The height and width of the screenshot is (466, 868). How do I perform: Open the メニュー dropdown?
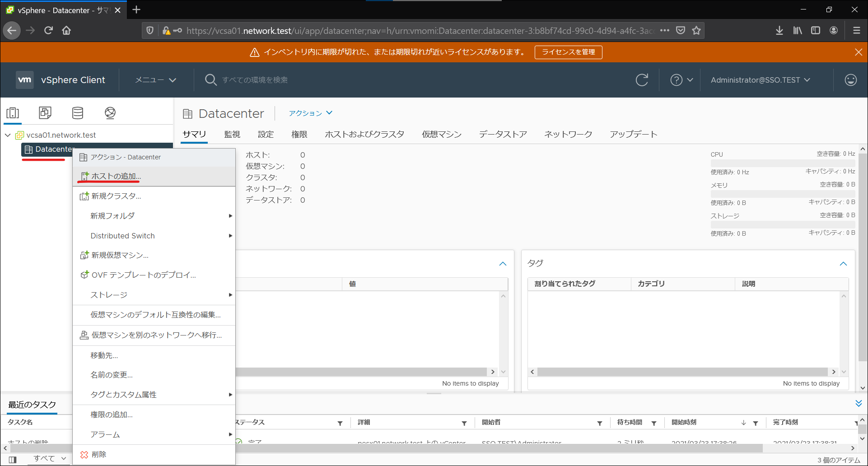155,80
